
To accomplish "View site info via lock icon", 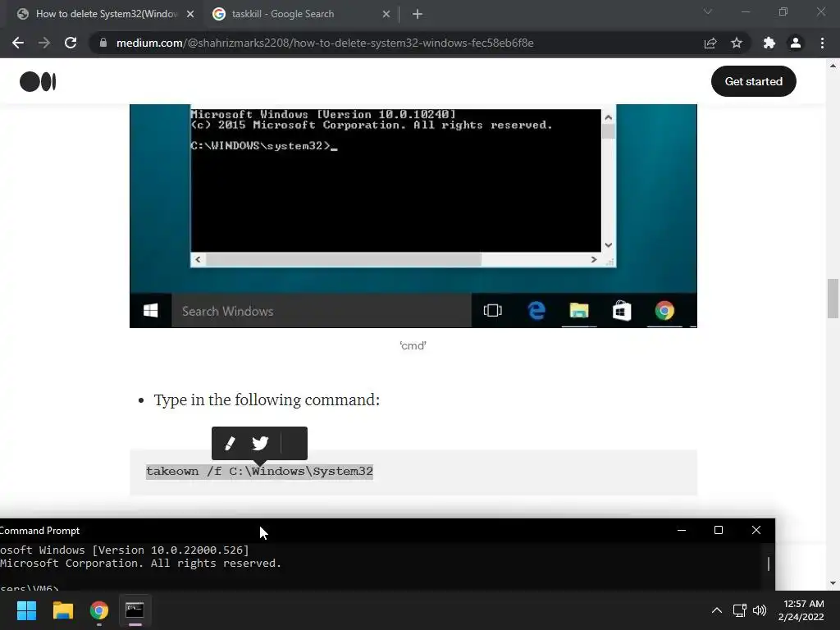I will click(103, 43).
